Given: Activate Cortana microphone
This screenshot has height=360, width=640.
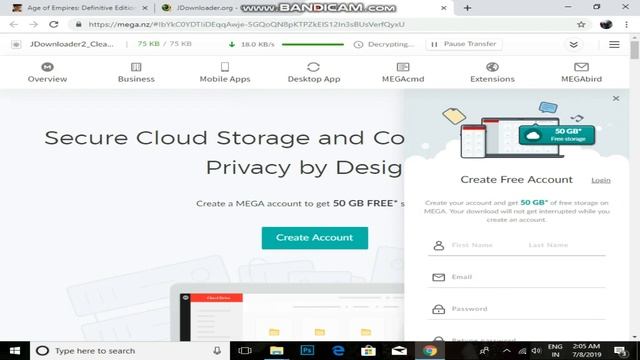Looking at the screenshot, I should click(x=217, y=351).
